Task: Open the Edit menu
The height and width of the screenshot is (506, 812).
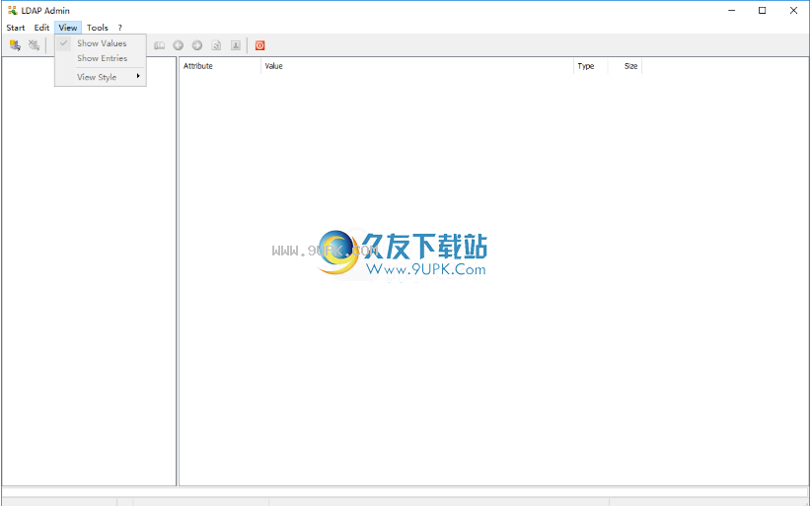Action: pos(41,28)
